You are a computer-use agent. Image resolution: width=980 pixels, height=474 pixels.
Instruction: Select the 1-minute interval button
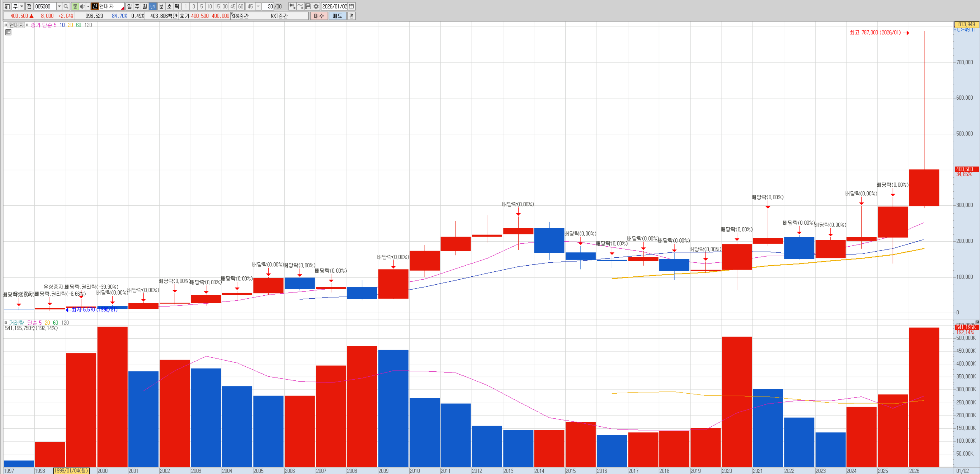pos(186,6)
